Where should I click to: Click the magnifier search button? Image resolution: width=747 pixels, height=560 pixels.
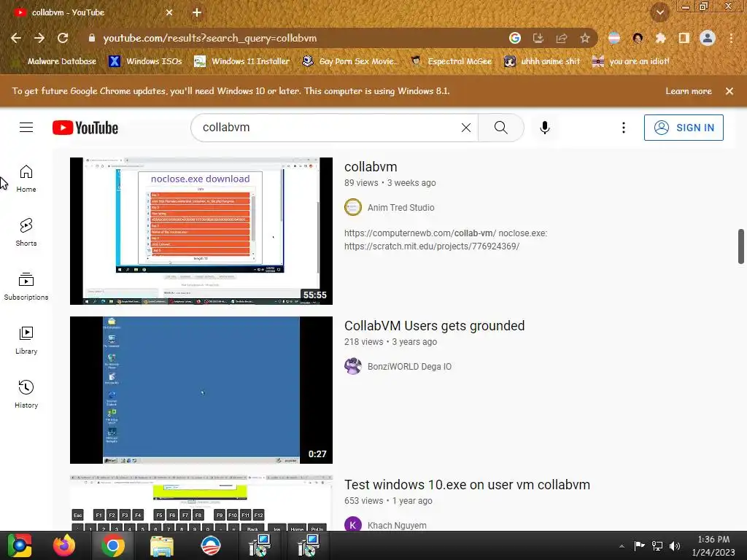click(500, 127)
